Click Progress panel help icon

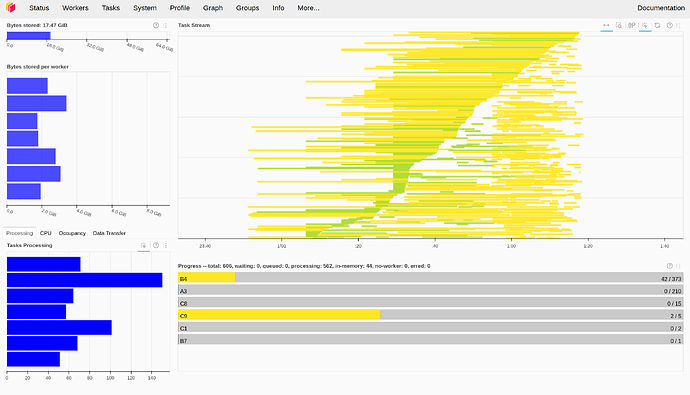[669, 266]
